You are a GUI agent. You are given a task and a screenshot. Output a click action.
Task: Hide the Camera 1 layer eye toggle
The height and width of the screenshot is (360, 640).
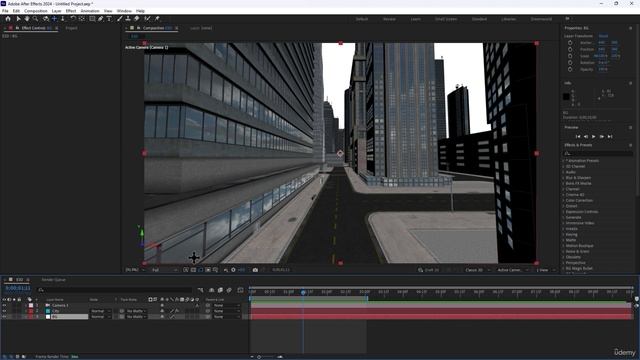[4, 305]
